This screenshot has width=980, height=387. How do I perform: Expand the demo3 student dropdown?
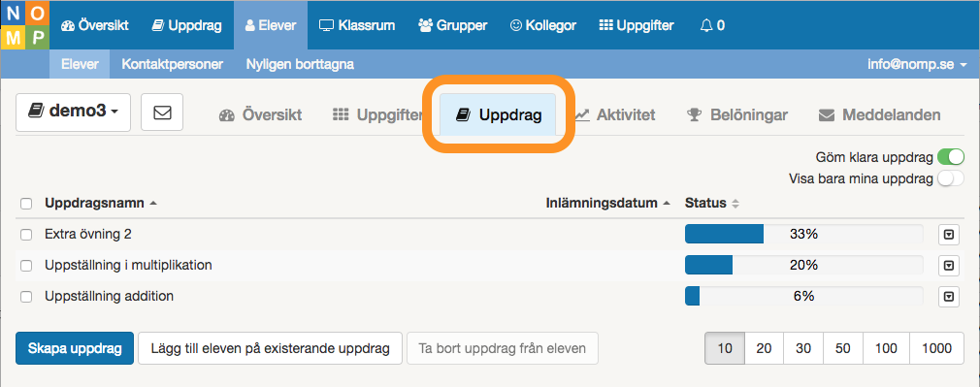[x=73, y=113]
